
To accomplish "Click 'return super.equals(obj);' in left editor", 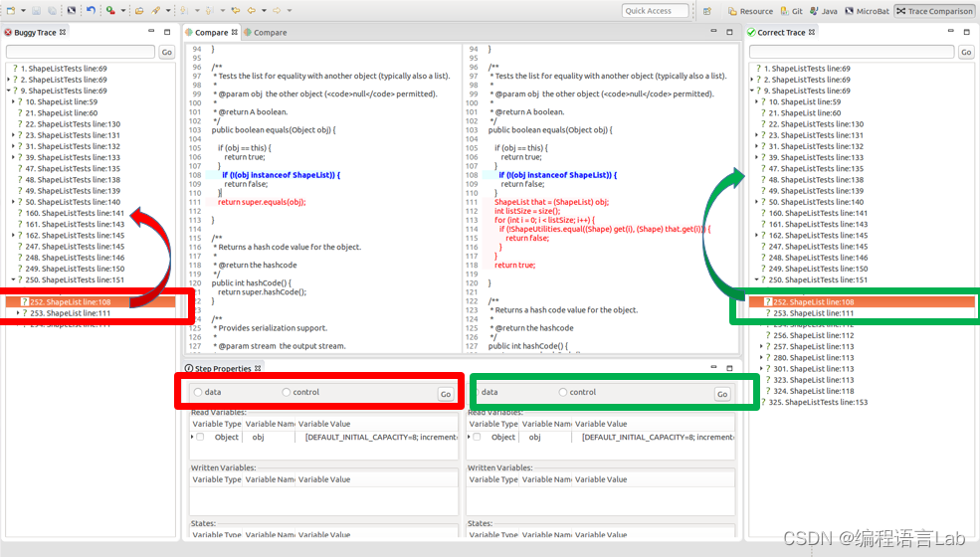I will click(x=262, y=202).
